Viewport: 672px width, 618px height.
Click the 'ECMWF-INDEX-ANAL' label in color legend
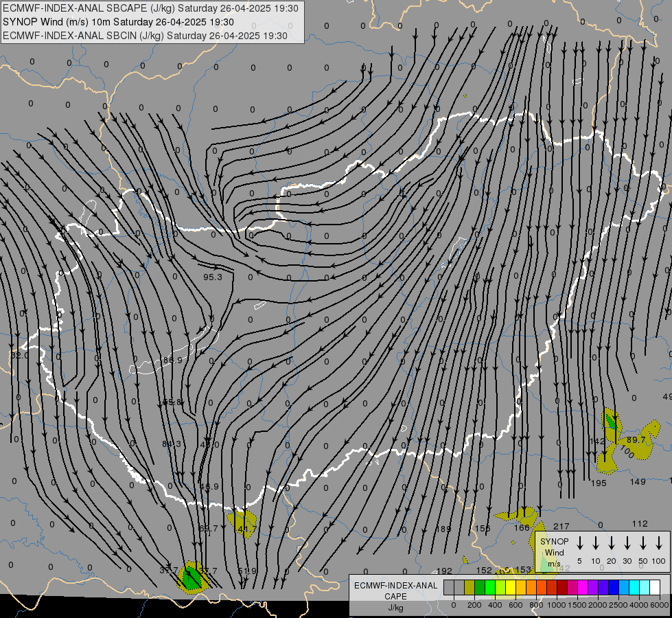click(395, 586)
